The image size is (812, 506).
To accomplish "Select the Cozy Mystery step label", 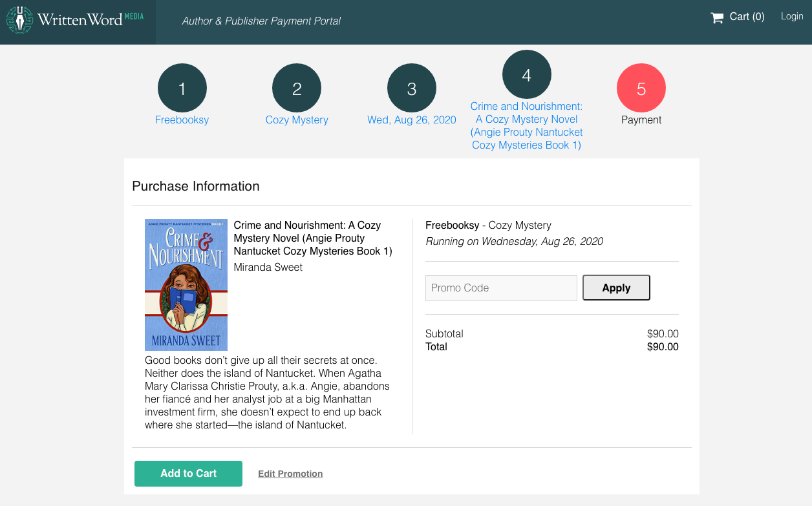I will (296, 120).
